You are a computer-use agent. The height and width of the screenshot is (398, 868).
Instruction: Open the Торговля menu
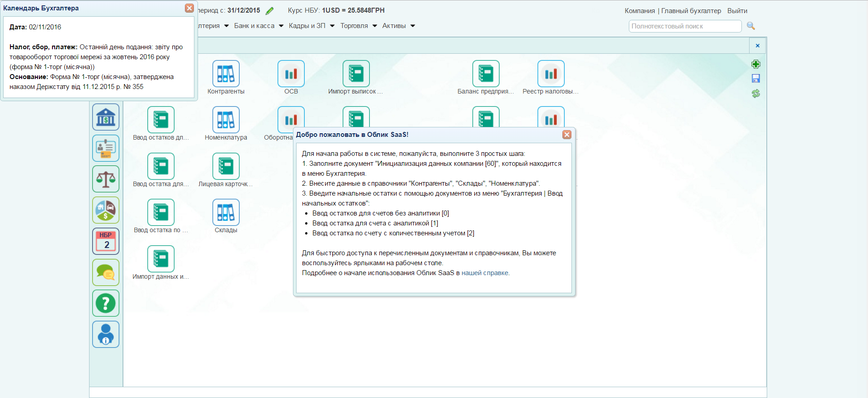click(359, 26)
